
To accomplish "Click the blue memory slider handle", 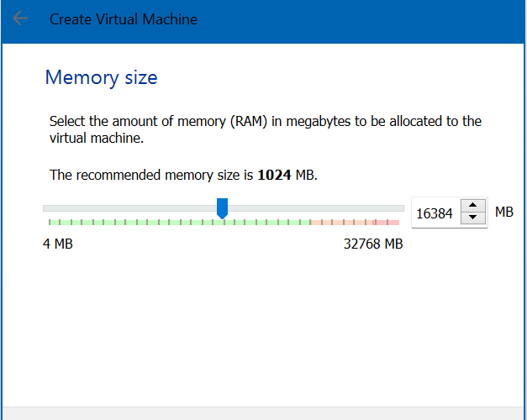I will 222,208.
